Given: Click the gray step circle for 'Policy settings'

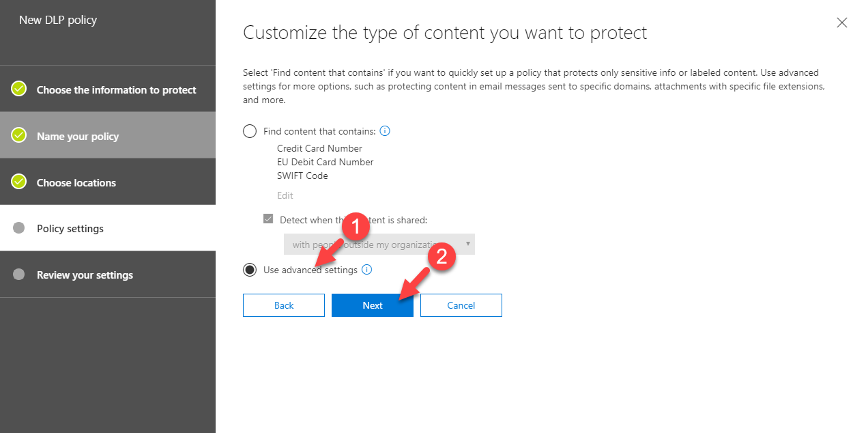Looking at the screenshot, I should 19,227.
